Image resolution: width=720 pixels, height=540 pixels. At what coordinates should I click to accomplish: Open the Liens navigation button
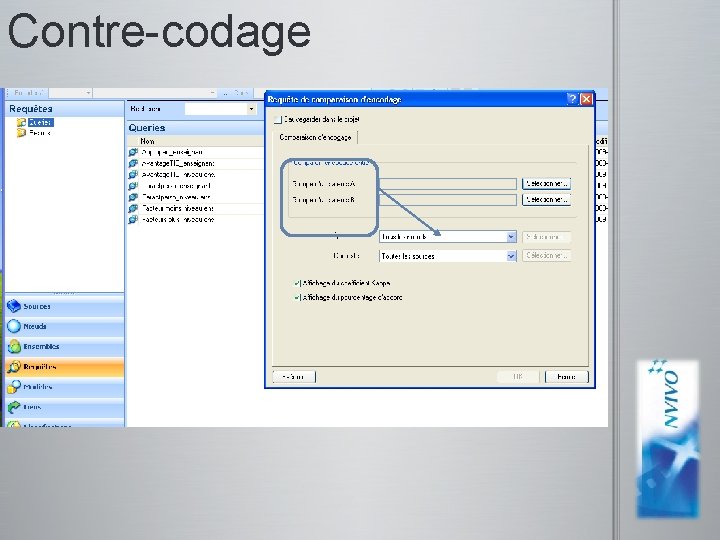click(x=64, y=407)
